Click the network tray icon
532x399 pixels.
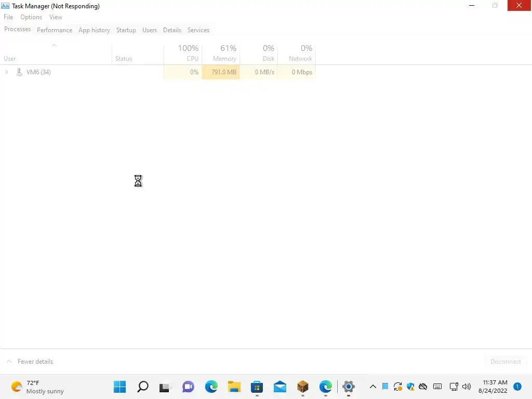coord(454,387)
